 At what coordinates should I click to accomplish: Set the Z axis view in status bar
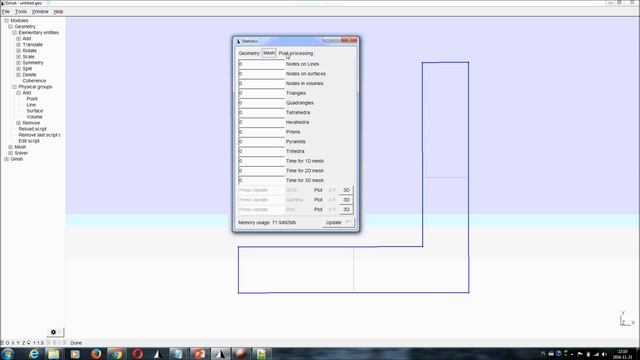click(23, 343)
